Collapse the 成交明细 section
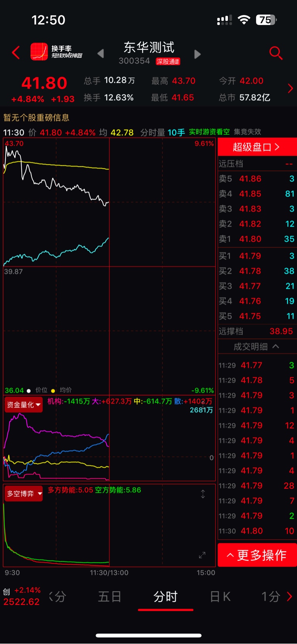297x644 pixels. point(257,347)
